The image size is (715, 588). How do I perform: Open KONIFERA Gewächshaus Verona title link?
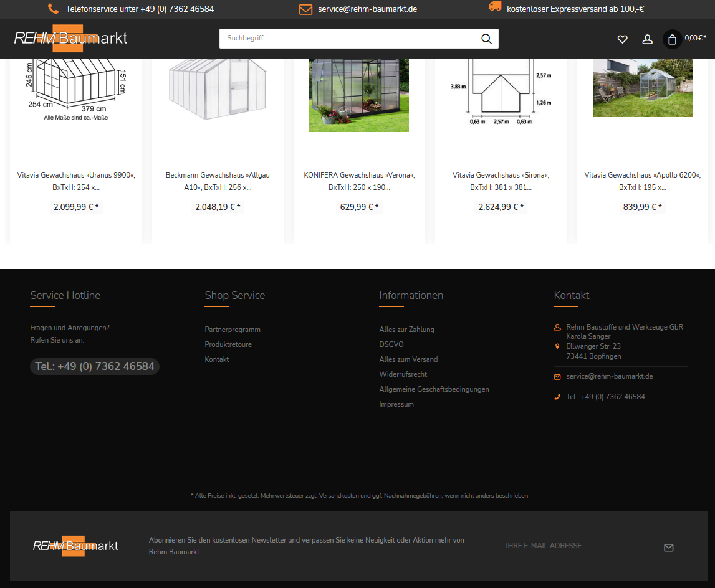pyautogui.click(x=359, y=181)
